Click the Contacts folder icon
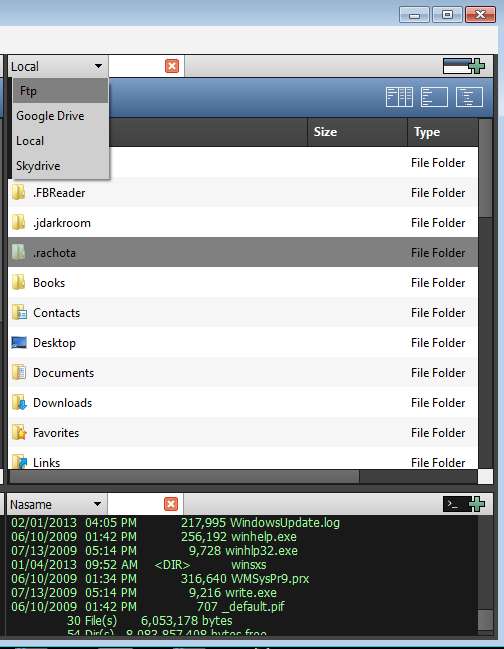 tap(19, 312)
